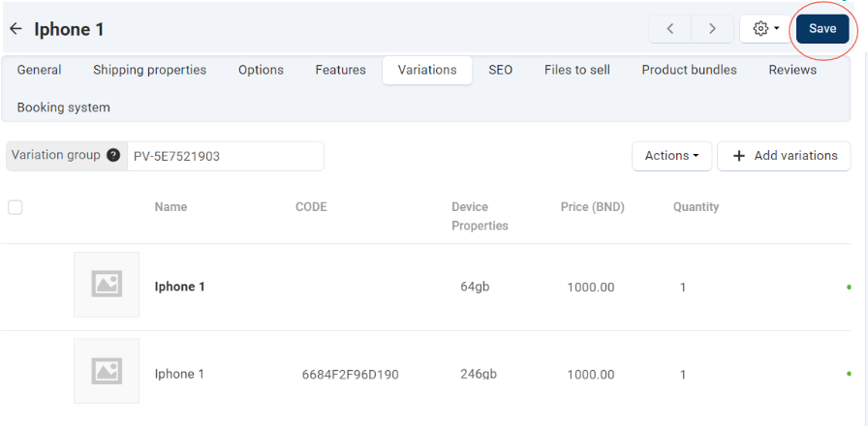
Task: Go to the previous product arrow
Action: [670, 29]
